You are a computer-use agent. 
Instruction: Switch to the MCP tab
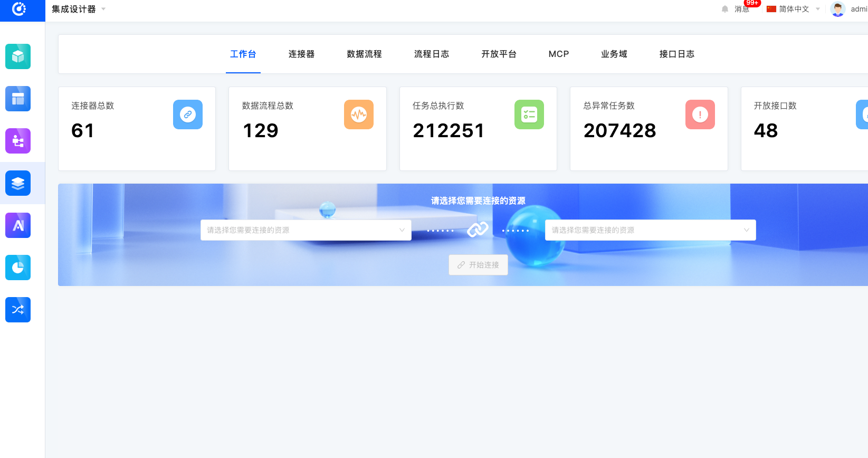(559, 54)
